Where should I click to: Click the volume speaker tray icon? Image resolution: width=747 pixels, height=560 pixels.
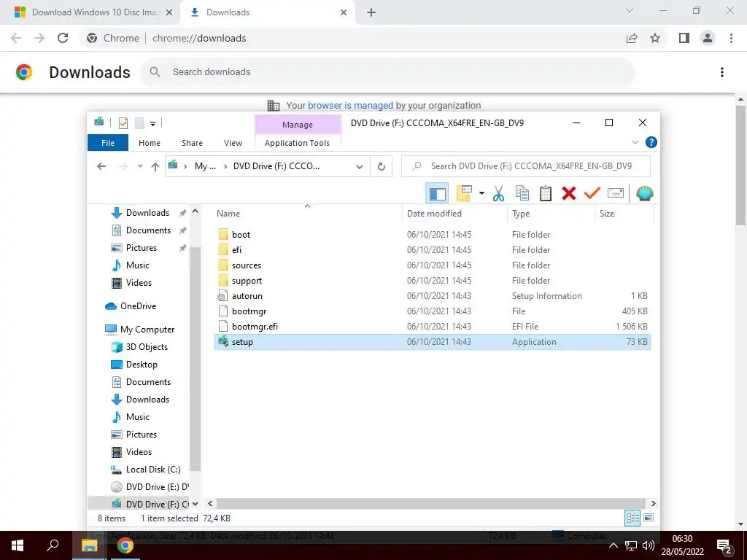coord(648,545)
